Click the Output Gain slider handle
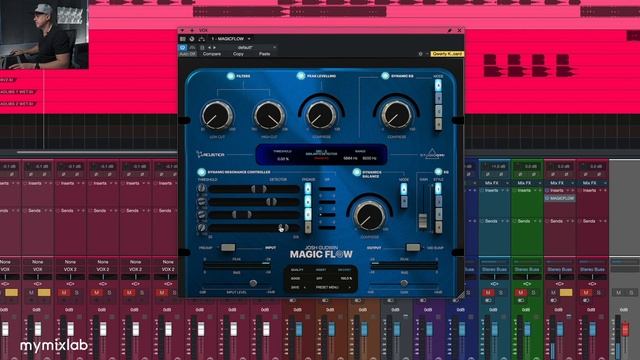 click(404, 283)
